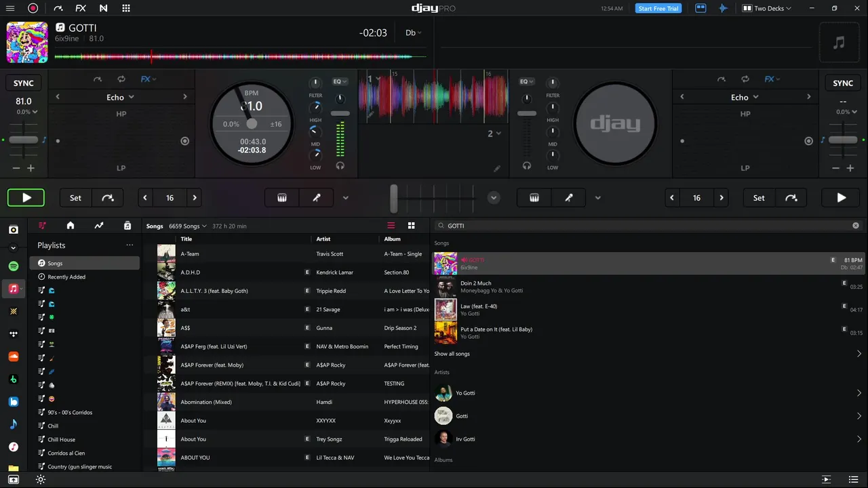Screen dimensions: 868x488
Task: Open the history camera-like icon in sidebar
Action: coord(14,230)
